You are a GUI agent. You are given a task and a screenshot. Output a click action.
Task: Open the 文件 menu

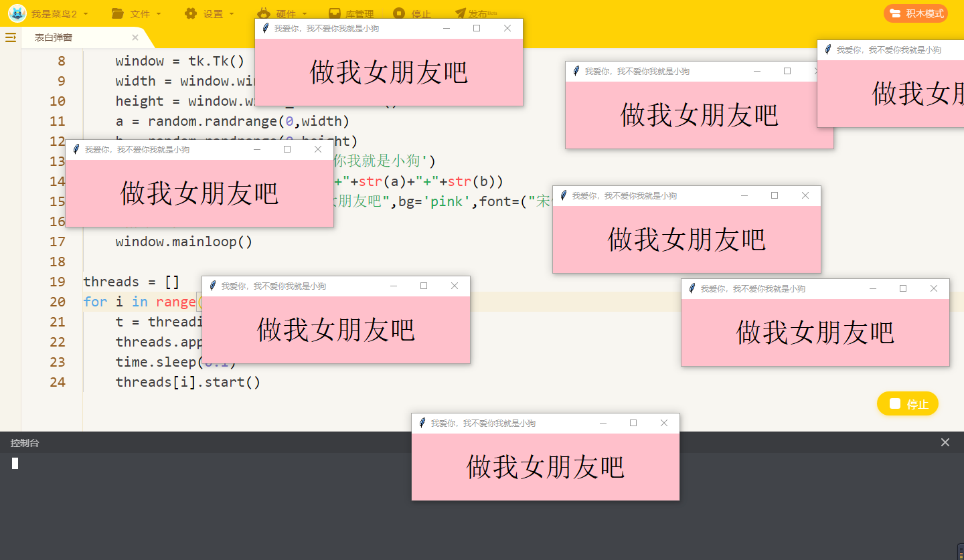137,13
